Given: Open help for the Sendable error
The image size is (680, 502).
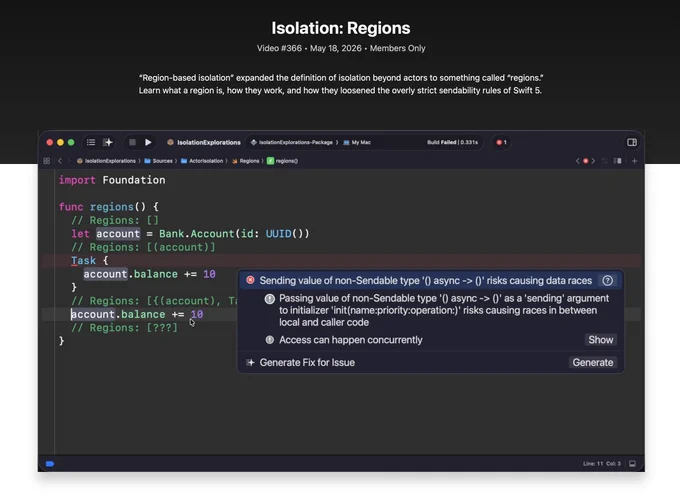Looking at the screenshot, I should coord(607,280).
